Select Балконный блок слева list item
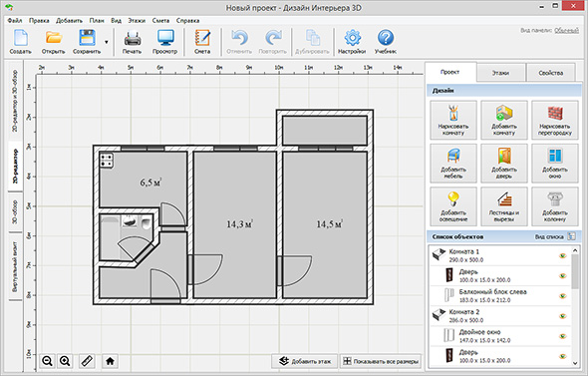 pyautogui.click(x=500, y=296)
